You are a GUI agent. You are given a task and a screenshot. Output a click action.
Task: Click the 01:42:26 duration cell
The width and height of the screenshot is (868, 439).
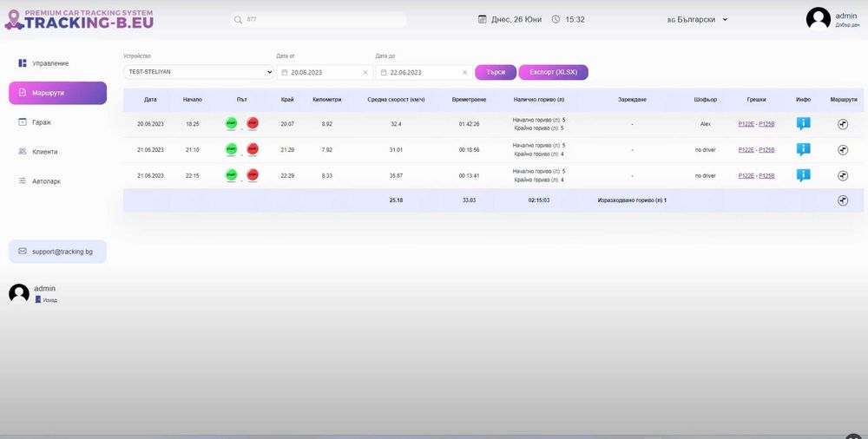[x=469, y=125]
